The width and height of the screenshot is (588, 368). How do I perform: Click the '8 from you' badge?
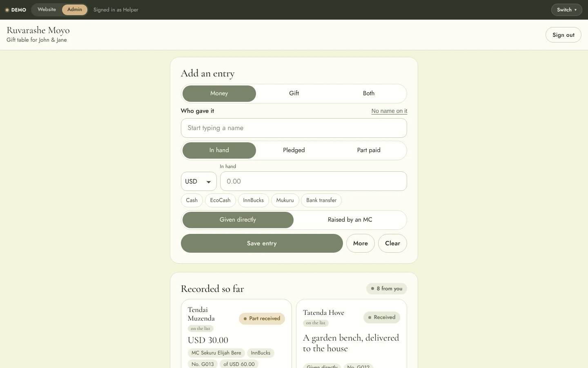(x=387, y=289)
